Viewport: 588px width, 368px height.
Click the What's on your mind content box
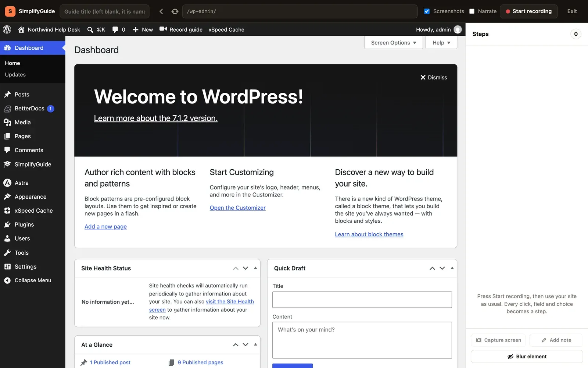pos(362,340)
